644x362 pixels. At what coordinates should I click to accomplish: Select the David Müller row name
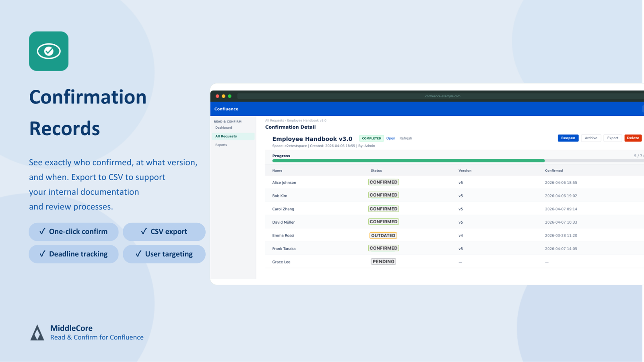283,222
